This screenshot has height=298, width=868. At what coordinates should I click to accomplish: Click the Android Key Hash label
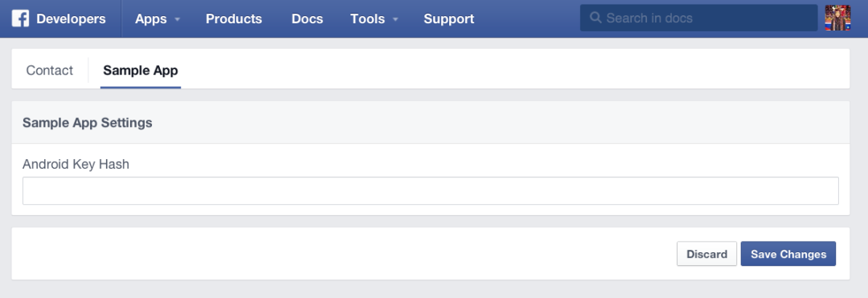pos(76,164)
